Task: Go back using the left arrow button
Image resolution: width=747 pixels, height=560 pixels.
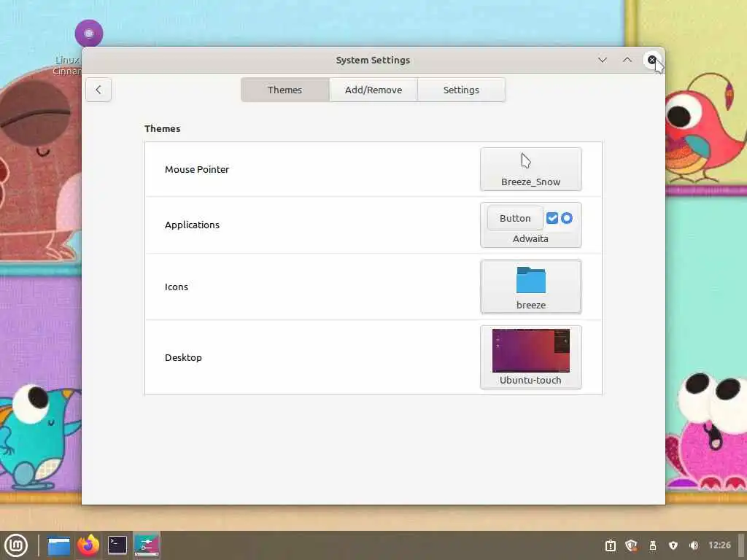Action: (x=98, y=90)
